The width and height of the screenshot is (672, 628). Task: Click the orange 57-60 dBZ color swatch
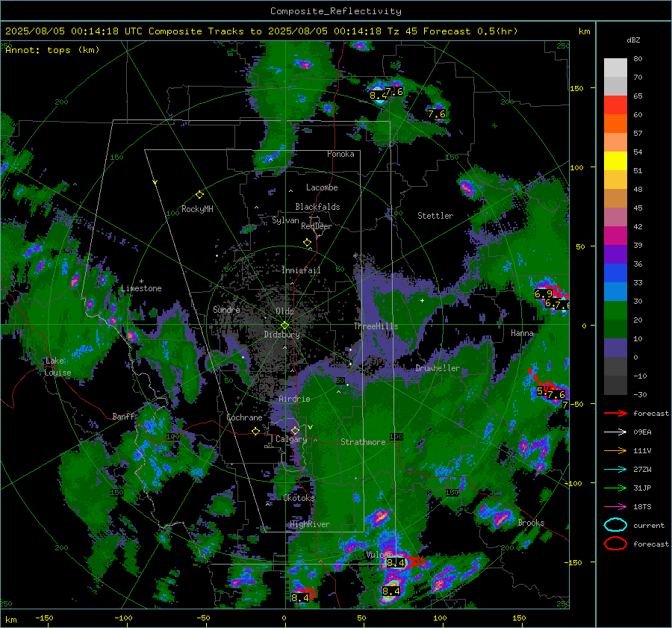615,123
